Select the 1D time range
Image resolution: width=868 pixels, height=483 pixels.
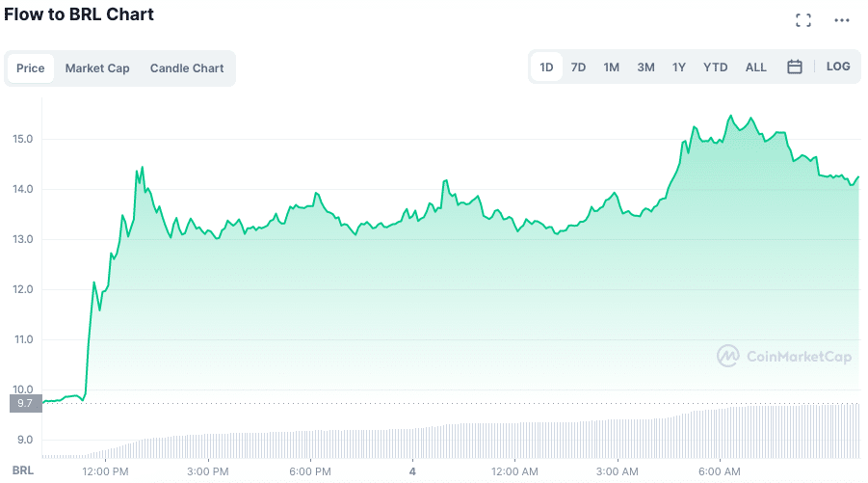[546, 67]
